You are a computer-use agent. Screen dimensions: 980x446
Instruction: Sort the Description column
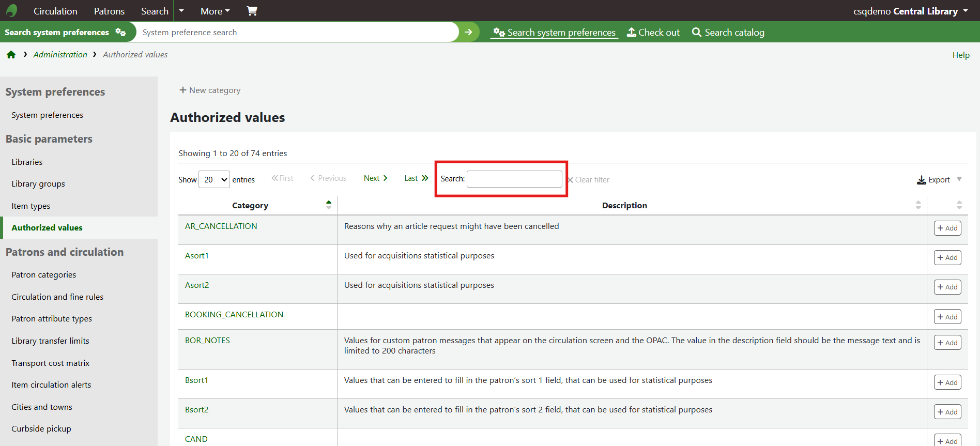[x=918, y=205]
